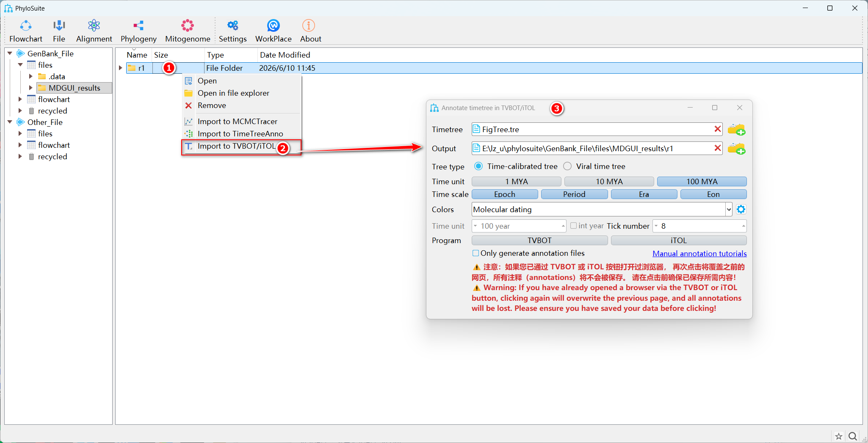Click the TVBOT program button
The image size is (868, 443).
540,241
